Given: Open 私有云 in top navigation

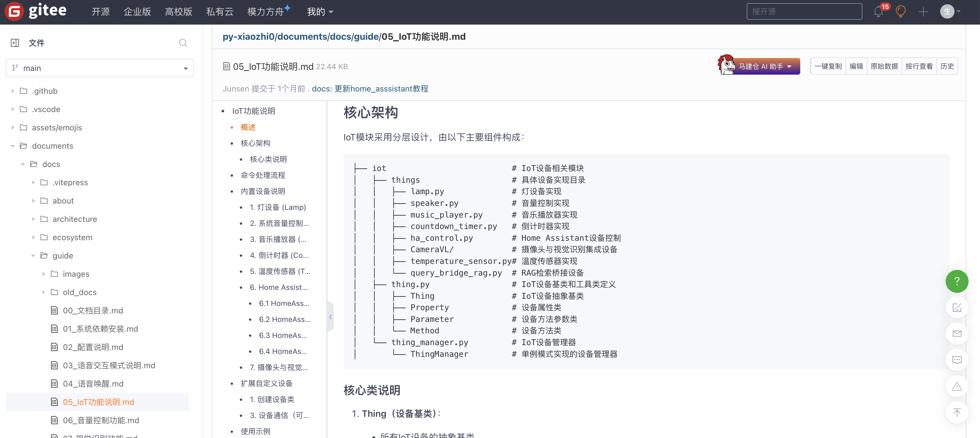Looking at the screenshot, I should (x=220, y=12).
